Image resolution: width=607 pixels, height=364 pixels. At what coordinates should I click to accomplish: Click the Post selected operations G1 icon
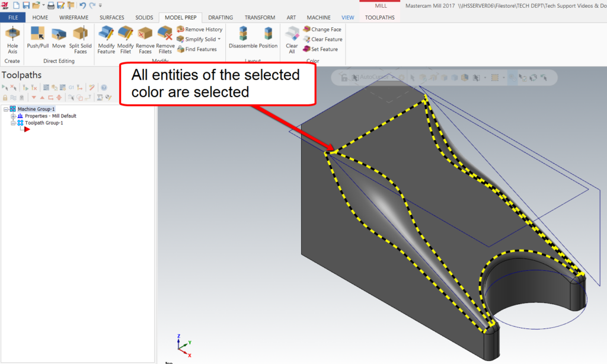71,88
